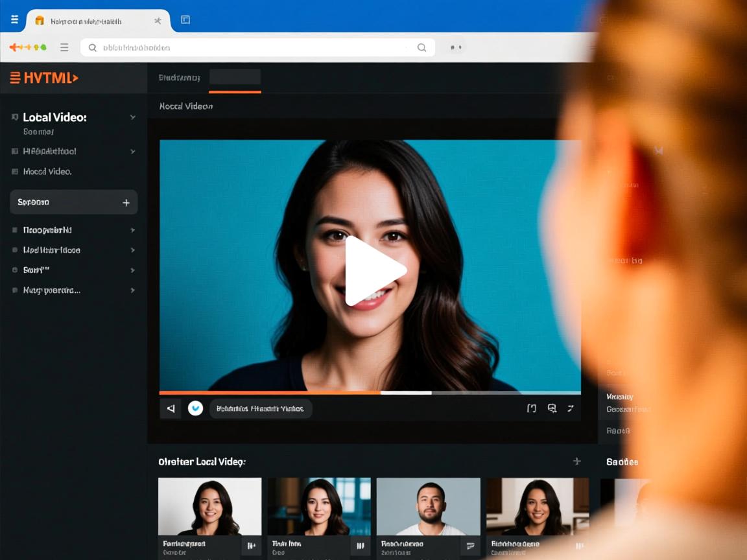Screen dimensions: 747x560
Task: Click the pause icon on second video thumbnail card
Action: coord(361,546)
